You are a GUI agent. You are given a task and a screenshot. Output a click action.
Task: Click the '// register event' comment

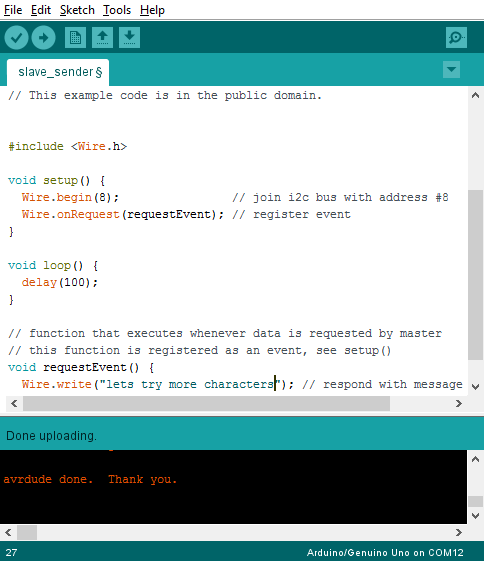[291, 214]
